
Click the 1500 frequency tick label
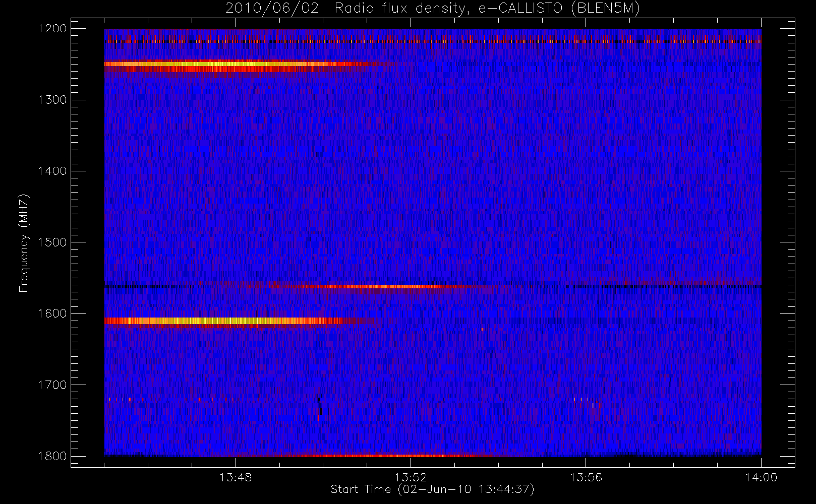(53, 242)
